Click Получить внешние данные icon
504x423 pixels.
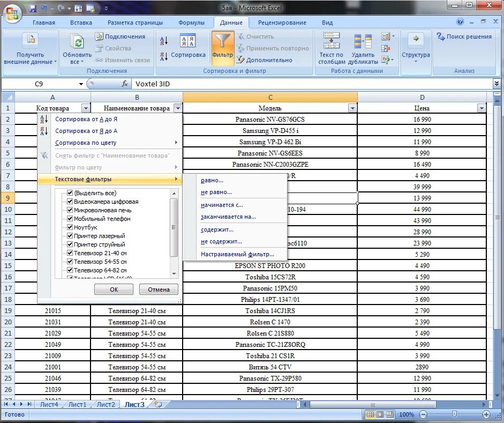pyautogui.click(x=31, y=40)
